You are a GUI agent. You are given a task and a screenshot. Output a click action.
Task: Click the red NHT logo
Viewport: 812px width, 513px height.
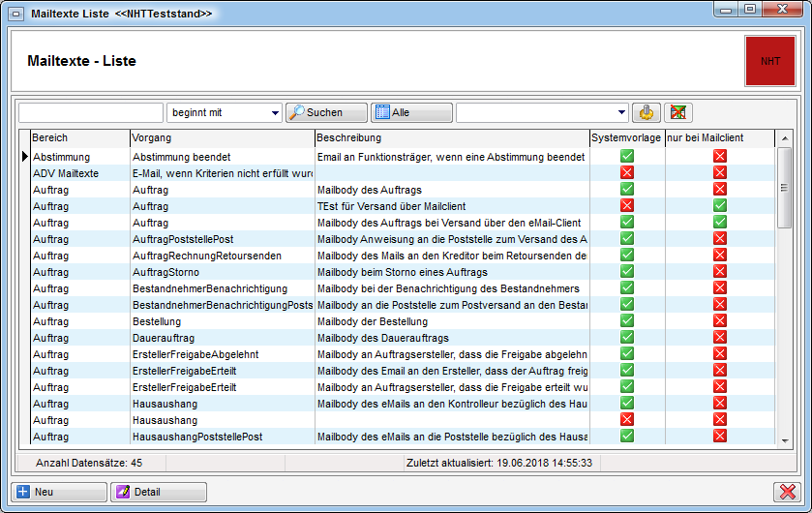[770, 61]
